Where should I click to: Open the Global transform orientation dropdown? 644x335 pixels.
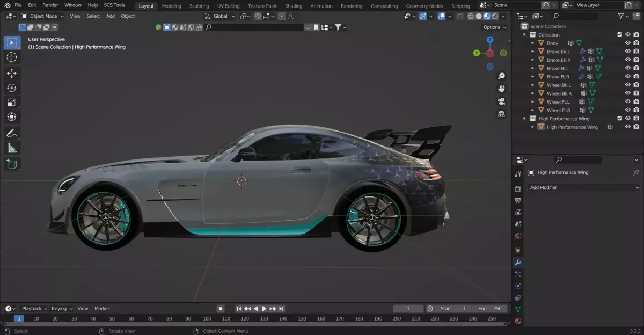pyautogui.click(x=220, y=16)
